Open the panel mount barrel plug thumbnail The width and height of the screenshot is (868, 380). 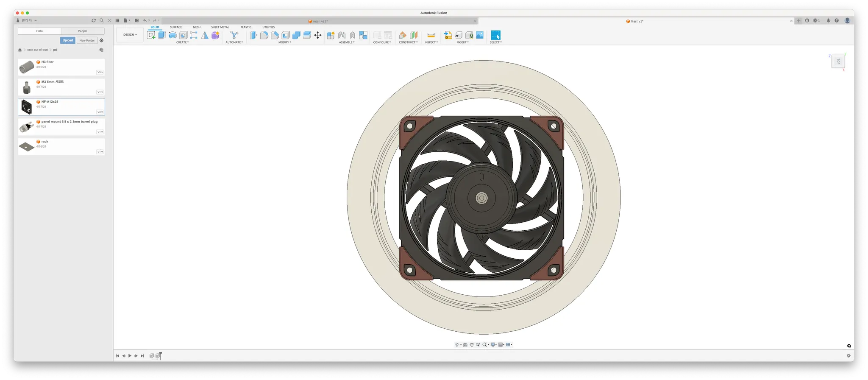27,127
